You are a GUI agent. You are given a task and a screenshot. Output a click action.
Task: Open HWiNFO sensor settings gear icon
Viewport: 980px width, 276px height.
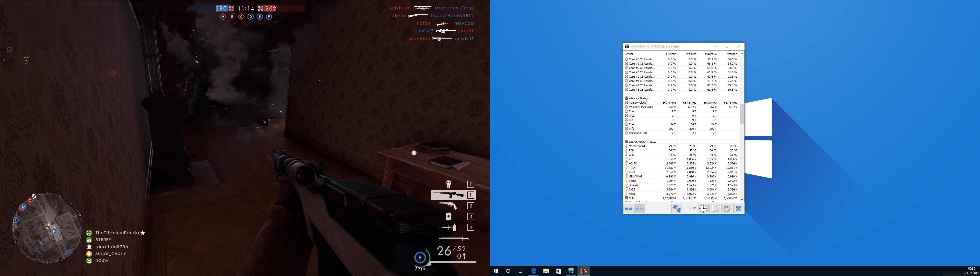click(726, 208)
